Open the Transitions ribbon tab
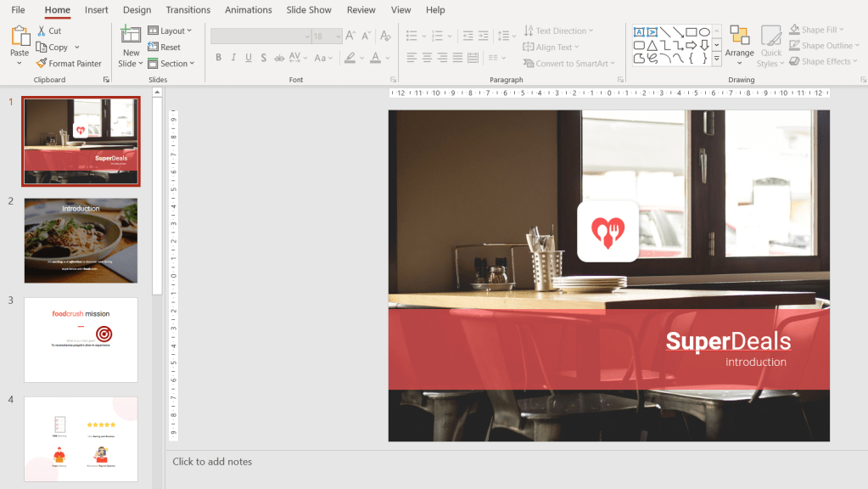Screen dimensions: 868x489 click(x=188, y=10)
